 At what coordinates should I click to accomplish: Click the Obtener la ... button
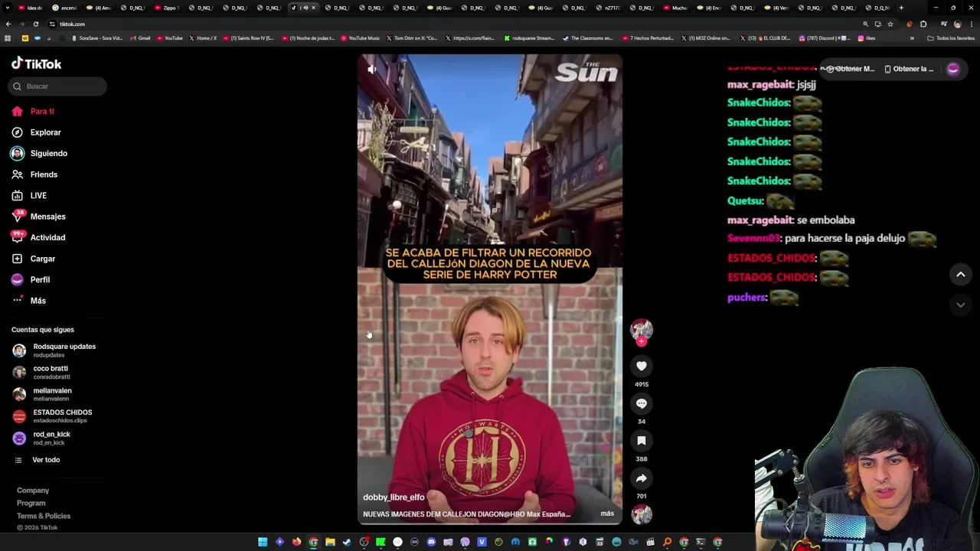pyautogui.click(x=908, y=69)
